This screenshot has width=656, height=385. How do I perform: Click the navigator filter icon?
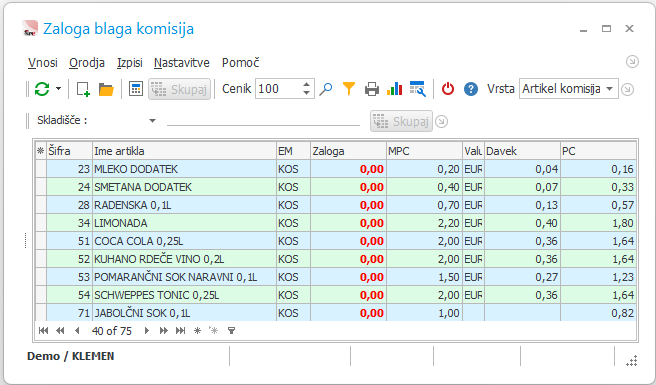231,331
